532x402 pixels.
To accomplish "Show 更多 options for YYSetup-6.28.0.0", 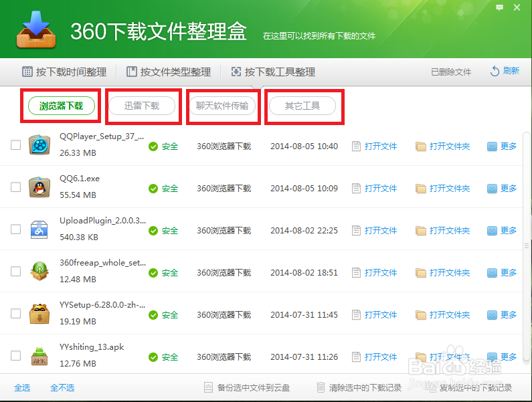I will (x=502, y=315).
